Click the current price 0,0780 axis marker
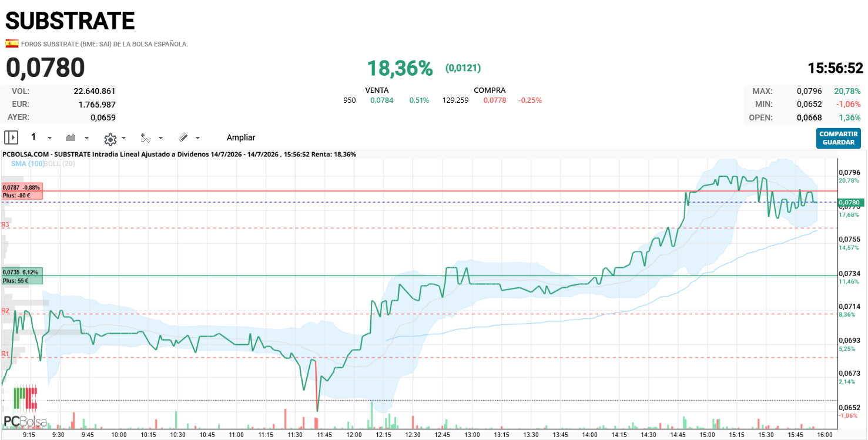868x440 pixels. pyautogui.click(x=850, y=203)
